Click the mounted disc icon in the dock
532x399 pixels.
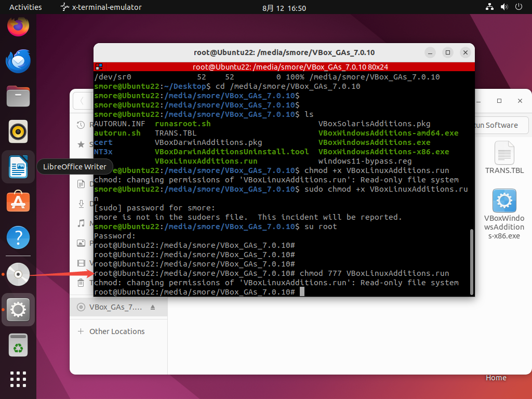pyautogui.click(x=18, y=274)
